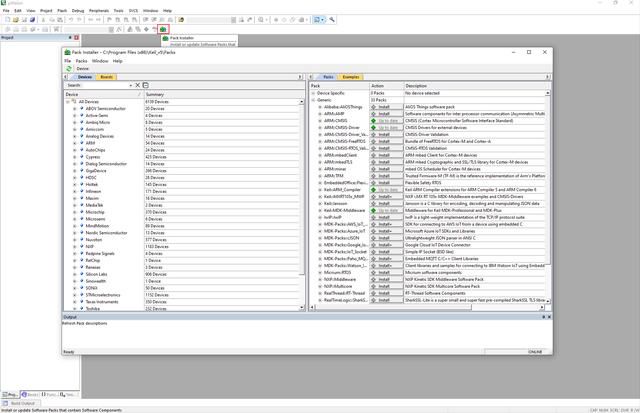Viewport: 640px width, 413px height.
Task: Pin the Output panel in Pack Installer
Action: [x=543, y=317]
